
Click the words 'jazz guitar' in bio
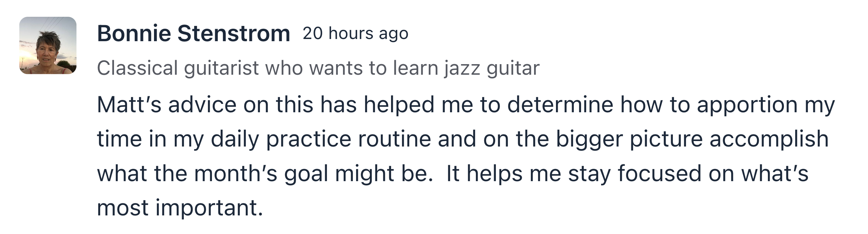[x=492, y=69]
